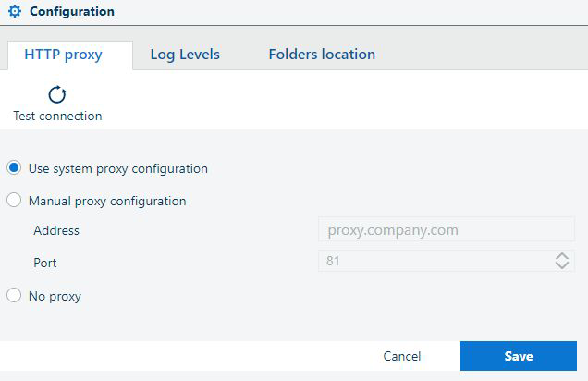588x381 pixels.
Task: Decrease the Port value with the down arrow
Action: tap(561, 266)
